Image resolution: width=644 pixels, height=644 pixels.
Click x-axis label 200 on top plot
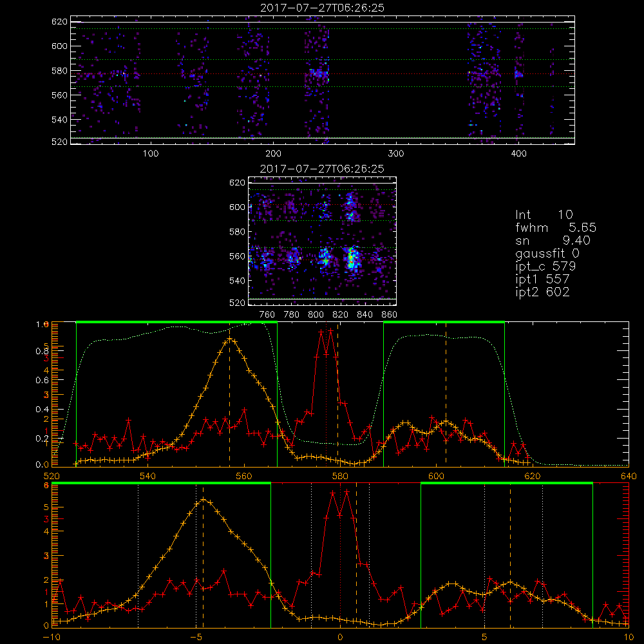[x=273, y=154]
